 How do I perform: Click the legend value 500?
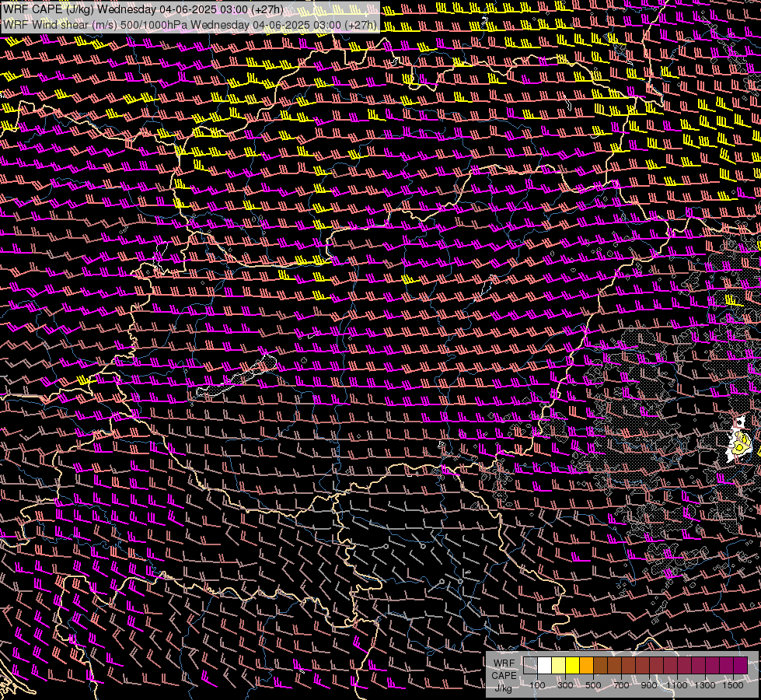point(593,685)
